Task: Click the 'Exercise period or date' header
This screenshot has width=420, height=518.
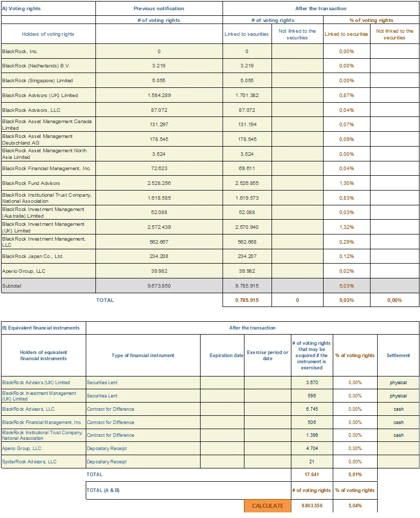Action: [x=267, y=356]
